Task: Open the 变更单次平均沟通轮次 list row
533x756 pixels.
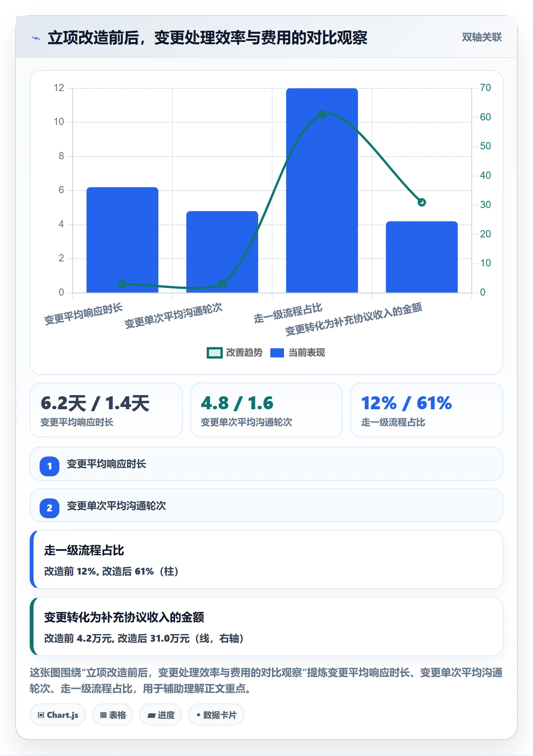Action: coord(266,505)
